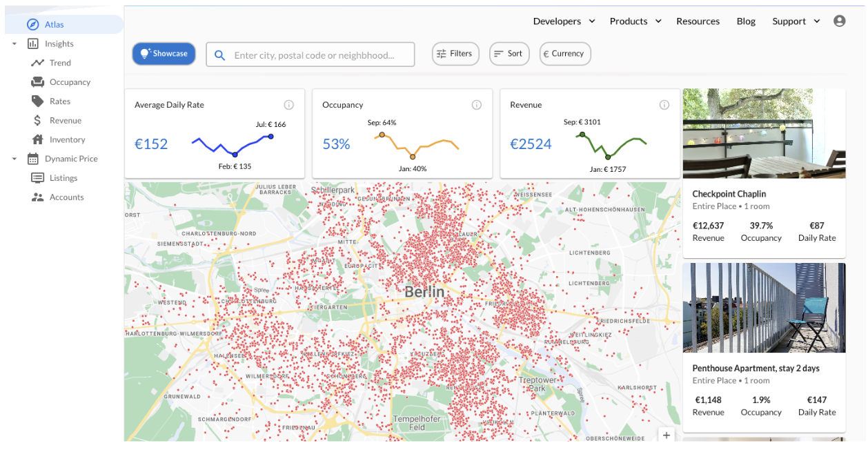Toggle the Occupancy card info icon
868x450 pixels.
tap(477, 104)
